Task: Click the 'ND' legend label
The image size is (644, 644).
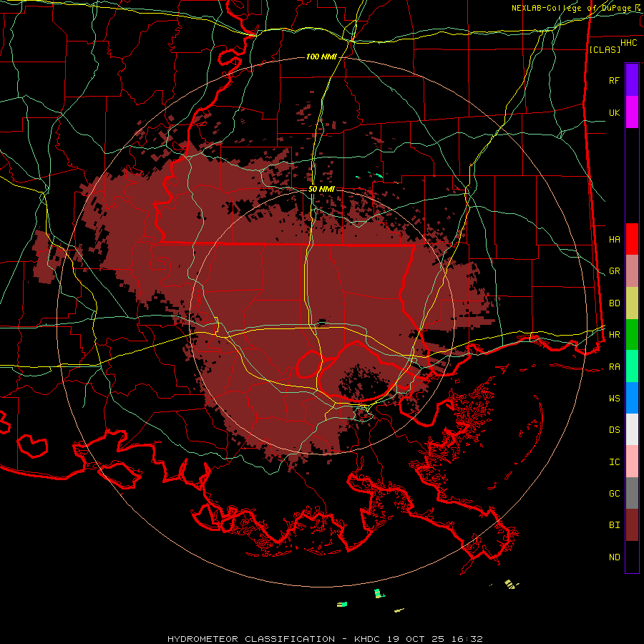Action: click(x=614, y=557)
